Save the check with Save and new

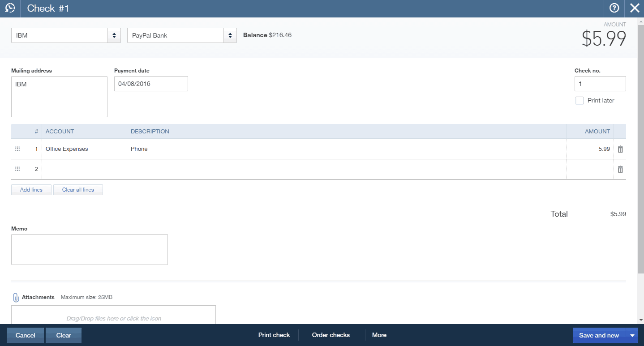point(599,335)
